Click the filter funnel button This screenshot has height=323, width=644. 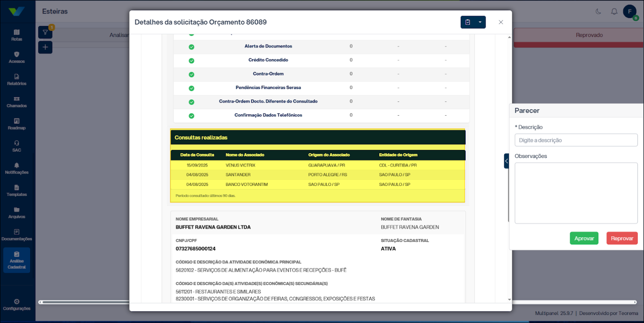tap(45, 33)
